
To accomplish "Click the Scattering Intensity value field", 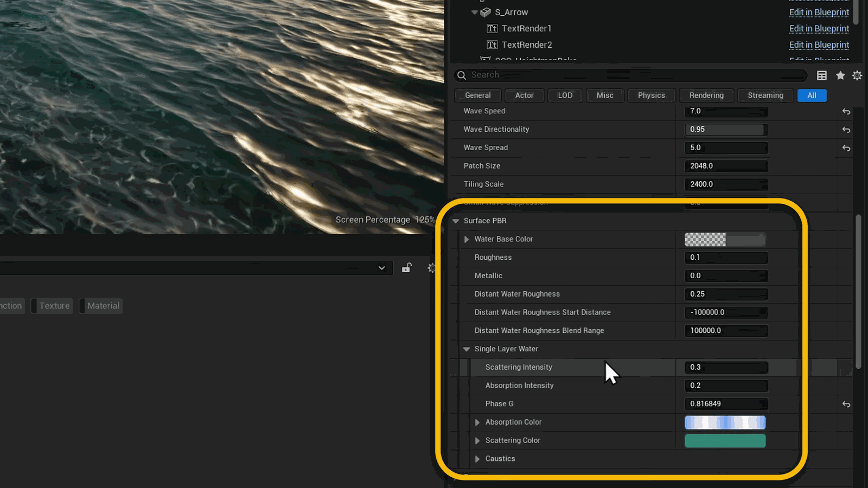I will pos(726,367).
